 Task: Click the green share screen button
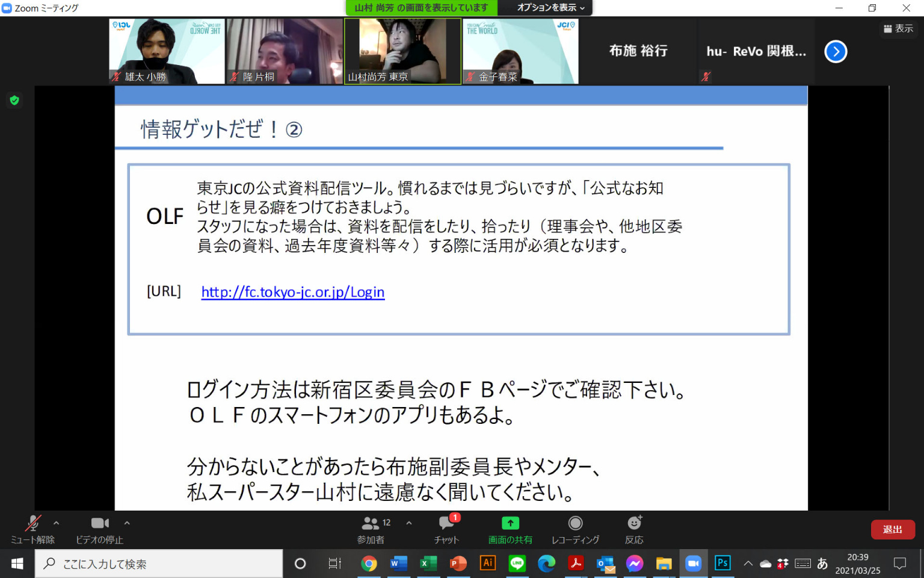(510, 529)
